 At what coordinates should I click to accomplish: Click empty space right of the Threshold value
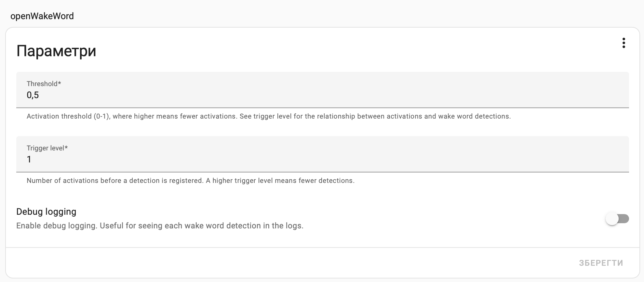pos(325,95)
